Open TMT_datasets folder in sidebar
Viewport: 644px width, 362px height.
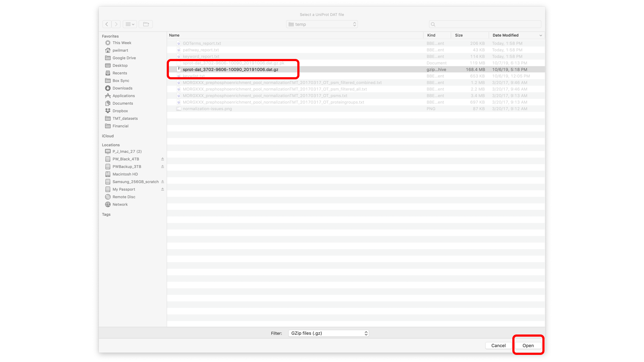pos(125,118)
